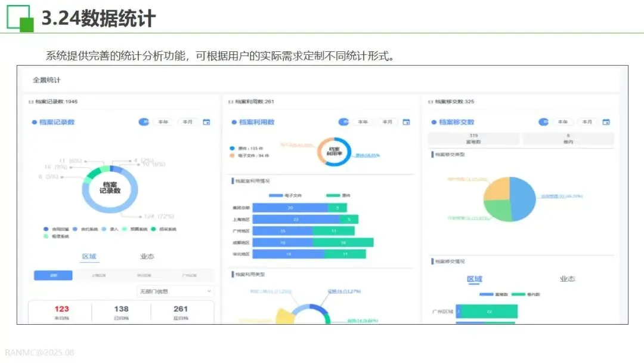The width and height of the screenshot is (644, 363).
Task: Toggle 原件：135 件 legend dot
Action: tap(232, 149)
